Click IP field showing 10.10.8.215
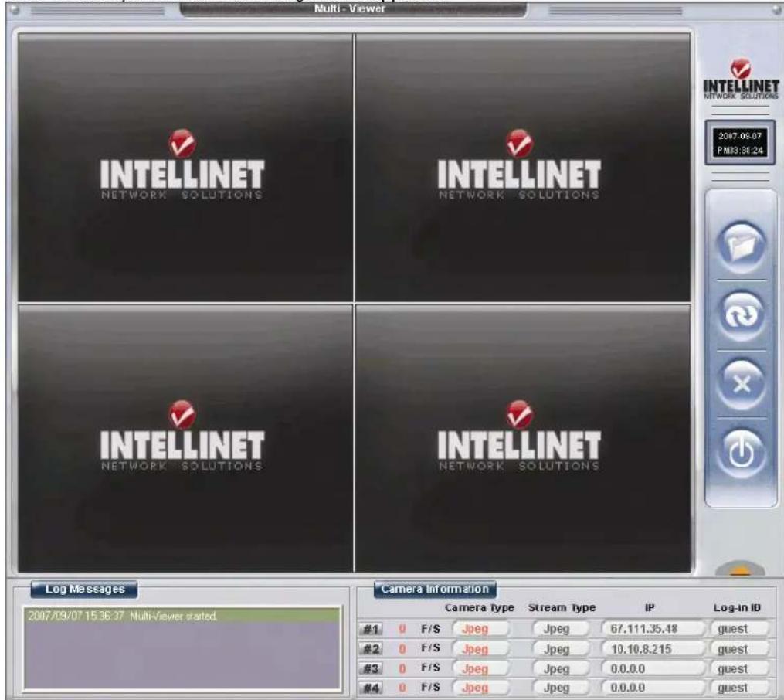This screenshot has height=700, width=784. (653, 649)
